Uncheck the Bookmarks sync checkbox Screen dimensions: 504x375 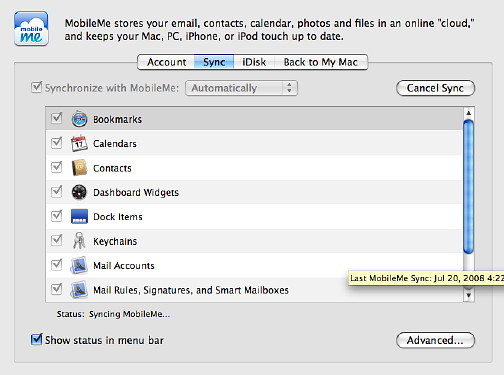click(x=56, y=118)
